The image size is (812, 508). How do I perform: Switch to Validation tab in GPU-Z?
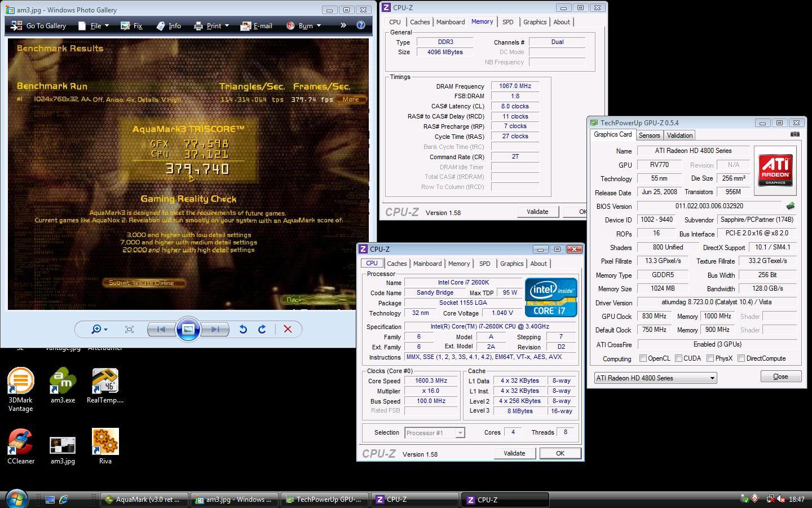679,135
